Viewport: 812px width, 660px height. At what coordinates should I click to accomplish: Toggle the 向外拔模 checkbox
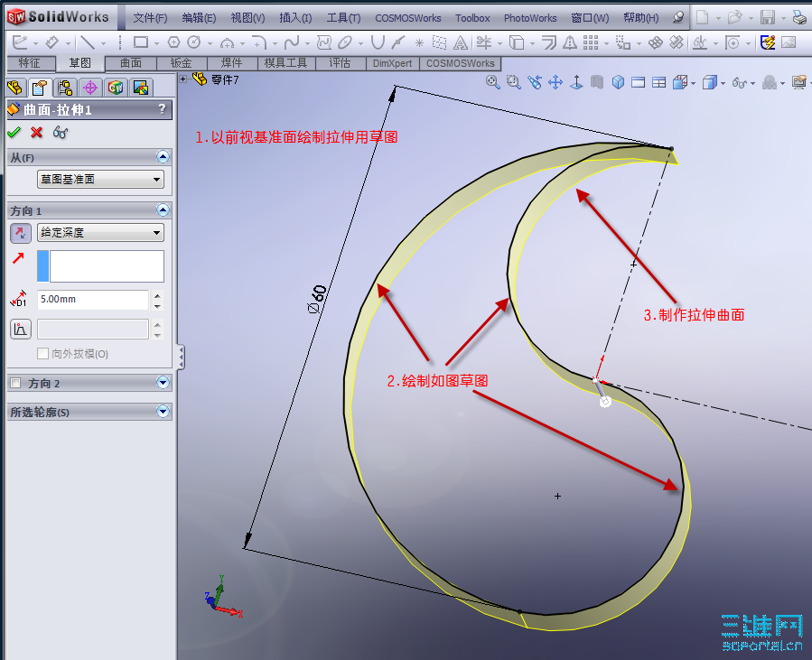tap(43, 354)
